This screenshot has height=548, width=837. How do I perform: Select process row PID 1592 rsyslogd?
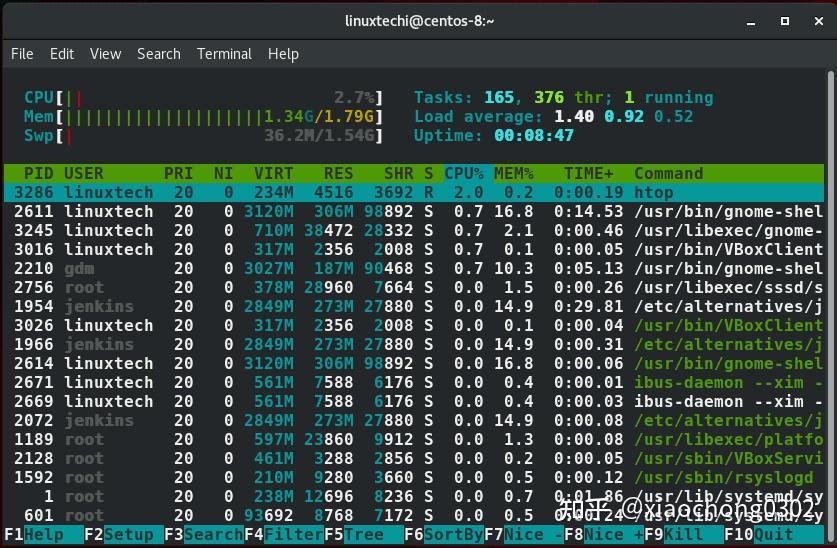pyautogui.click(x=414, y=478)
